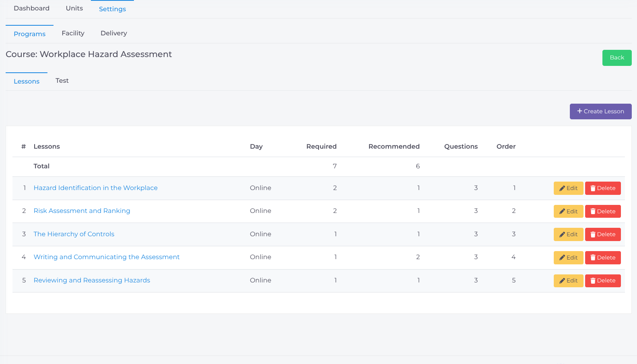Select the Lessons tab

pos(27,81)
